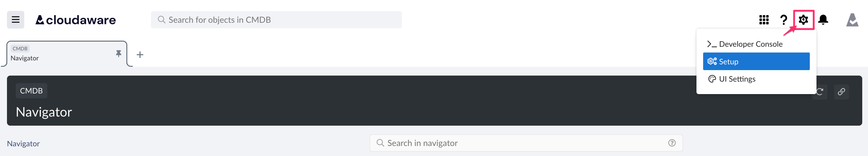Open the user profile avatar menu

(x=852, y=20)
